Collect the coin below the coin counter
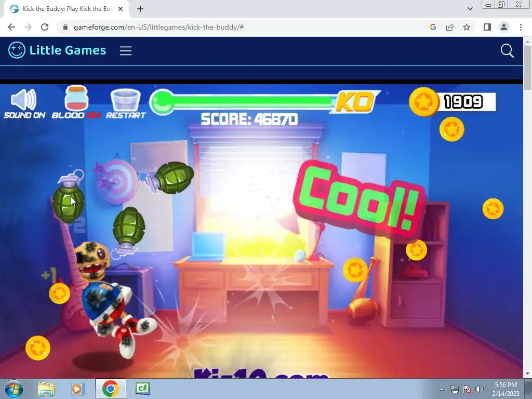This screenshot has height=399, width=532. [451, 129]
